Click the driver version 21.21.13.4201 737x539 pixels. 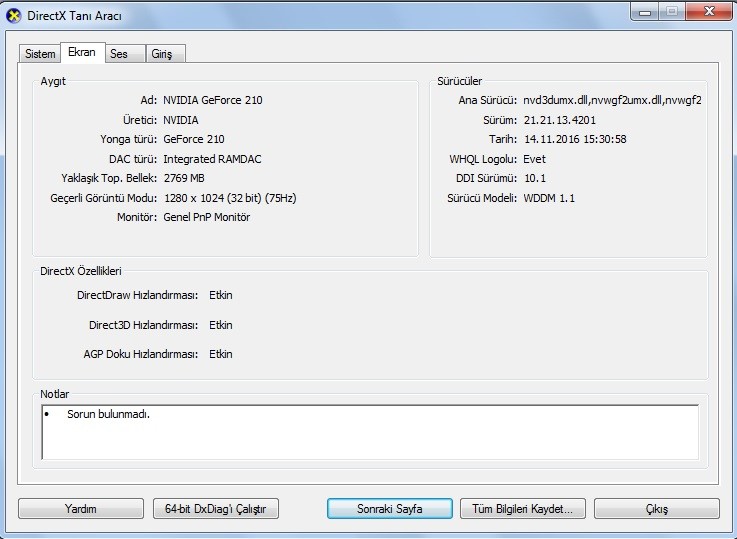pos(559,120)
